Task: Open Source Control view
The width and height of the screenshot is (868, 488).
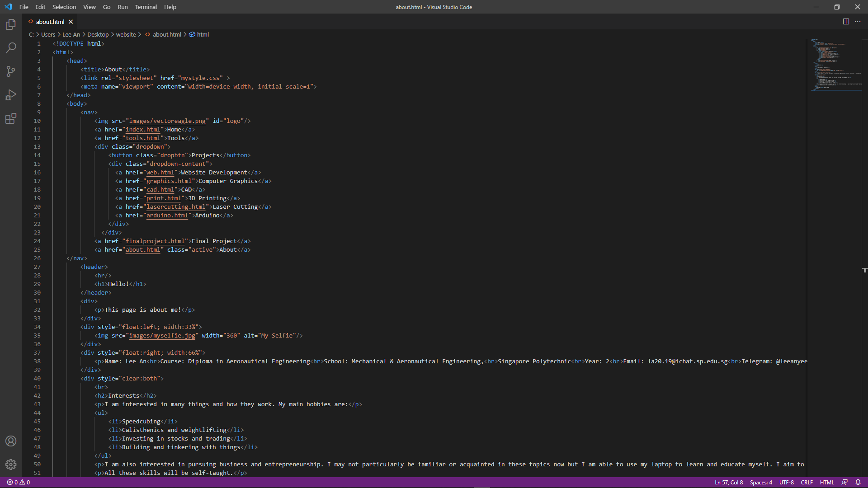Action: pyautogui.click(x=11, y=71)
